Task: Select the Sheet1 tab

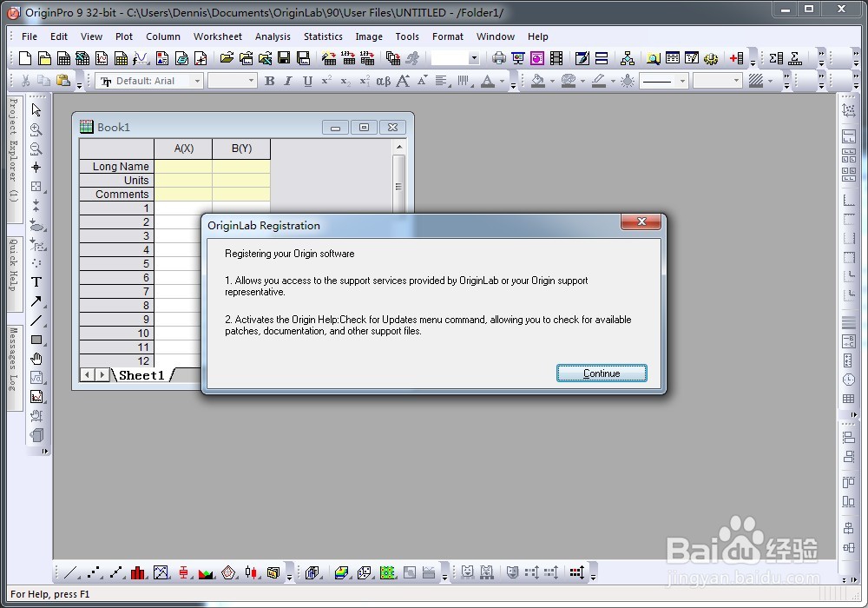Action: (141, 375)
